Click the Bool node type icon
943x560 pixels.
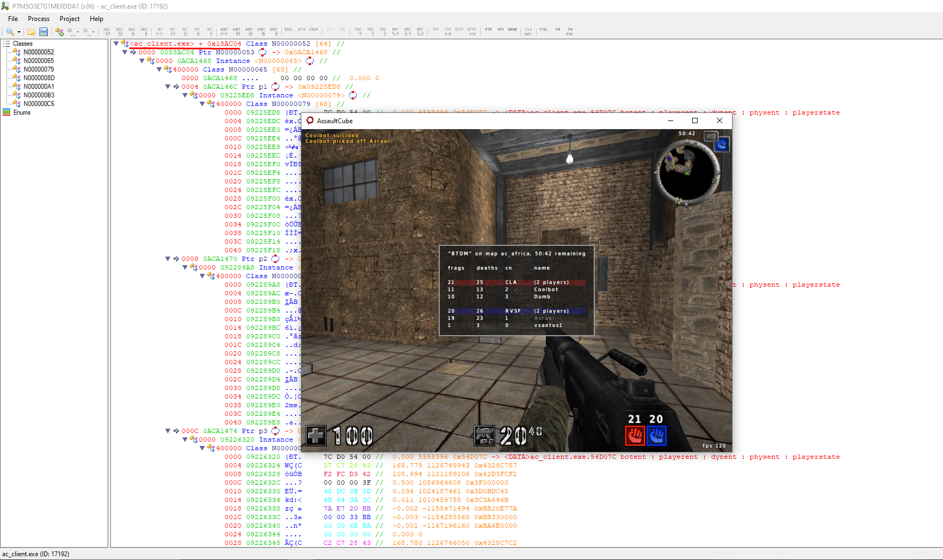point(288,30)
